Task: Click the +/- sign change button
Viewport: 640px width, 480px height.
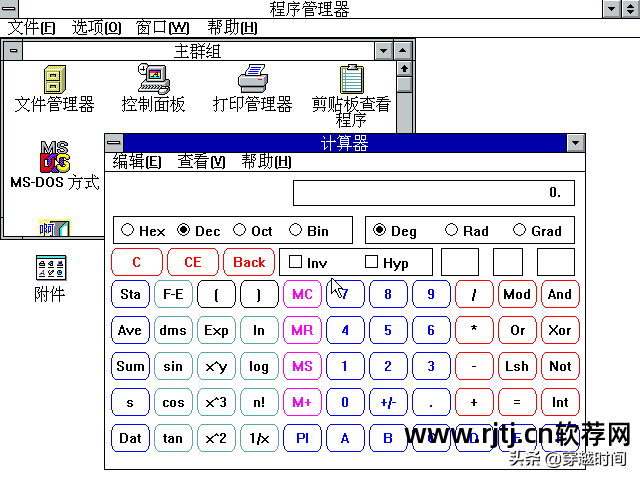Action: point(388,402)
